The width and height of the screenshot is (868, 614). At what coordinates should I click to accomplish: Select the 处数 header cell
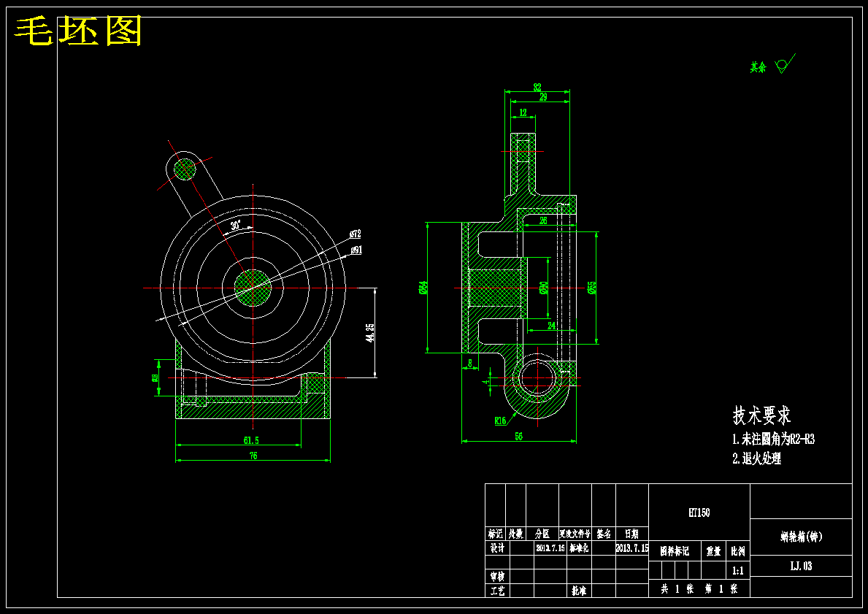coord(516,534)
